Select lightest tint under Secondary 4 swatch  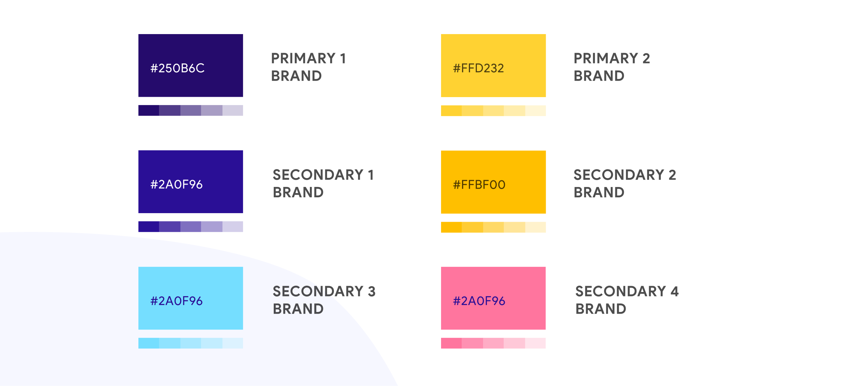[x=535, y=343]
